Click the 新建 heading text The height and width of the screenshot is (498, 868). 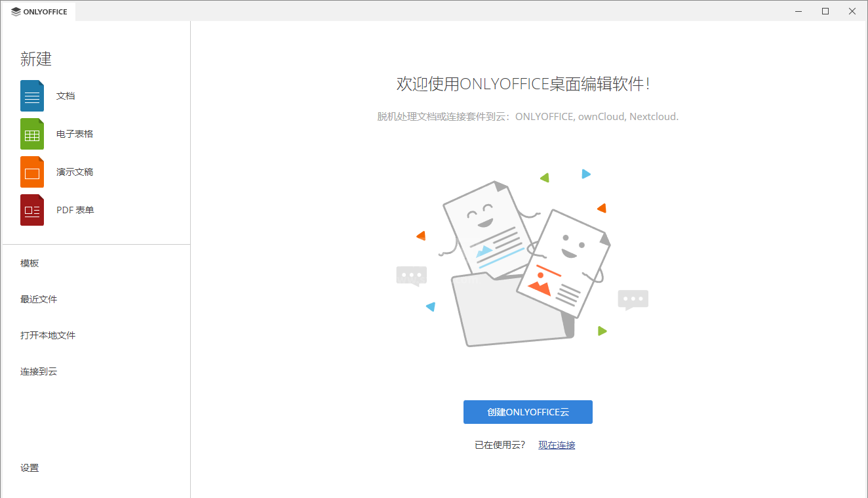click(36, 59)
